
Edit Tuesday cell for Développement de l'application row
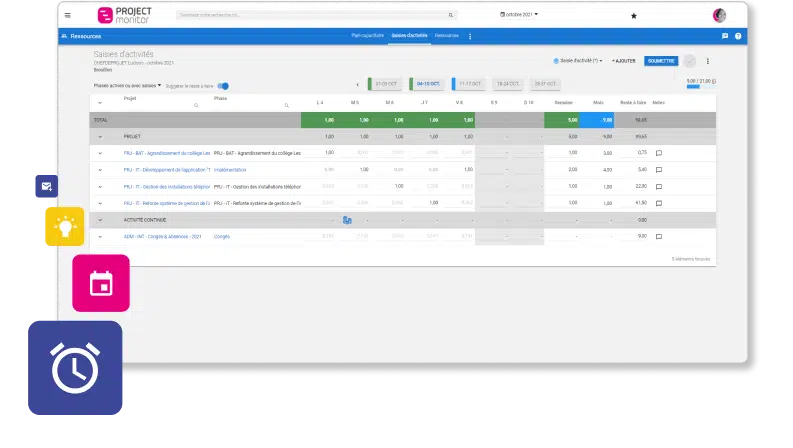(x=356, y=170)
